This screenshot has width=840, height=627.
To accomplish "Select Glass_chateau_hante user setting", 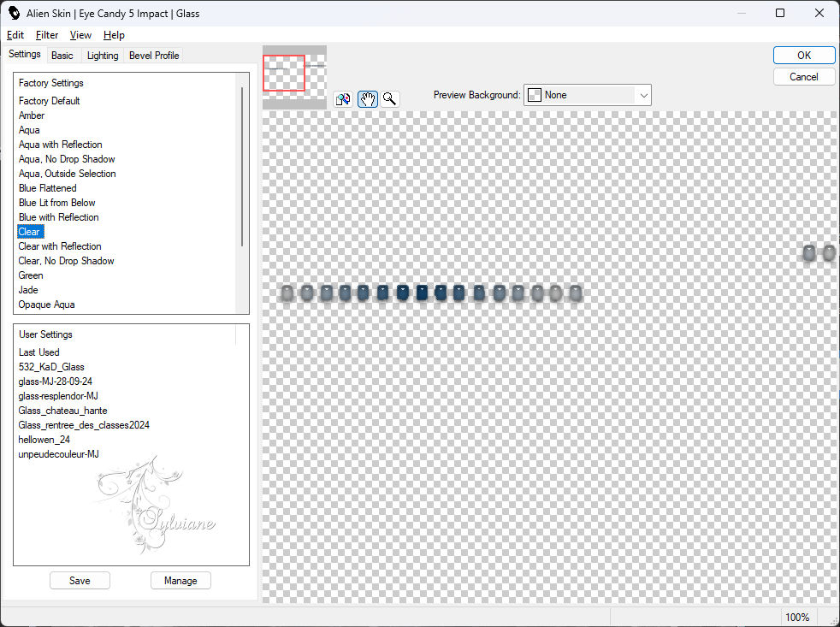I will click(62, 410).
